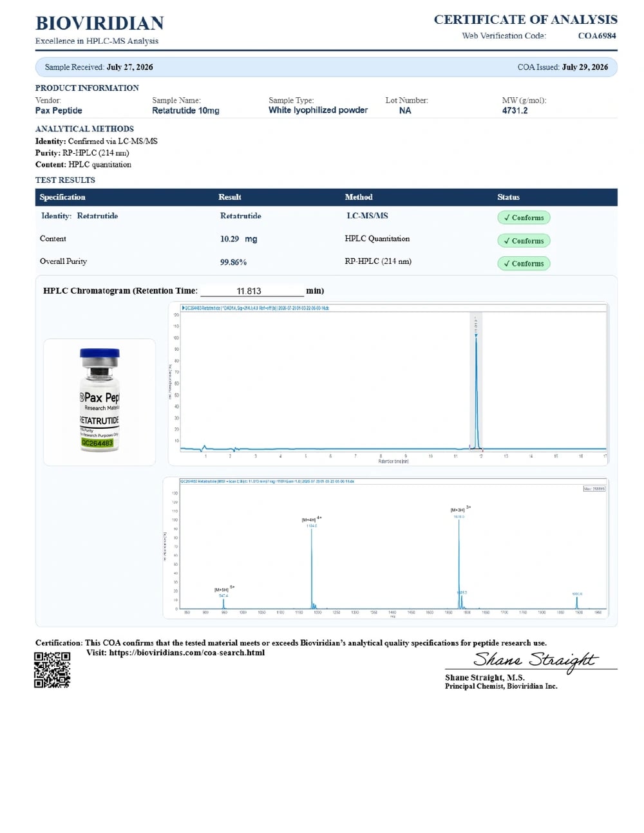Click the Sample Received date July 27, 2026
This screenshot has height=833, width=644.
coord(129,67)
